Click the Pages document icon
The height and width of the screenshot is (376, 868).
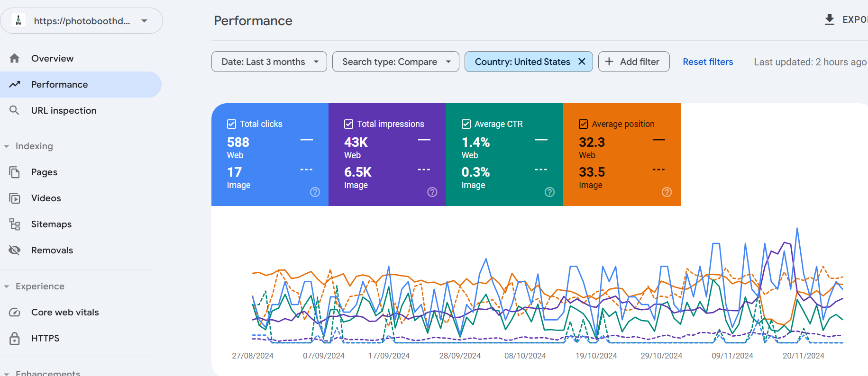(15, 172)
